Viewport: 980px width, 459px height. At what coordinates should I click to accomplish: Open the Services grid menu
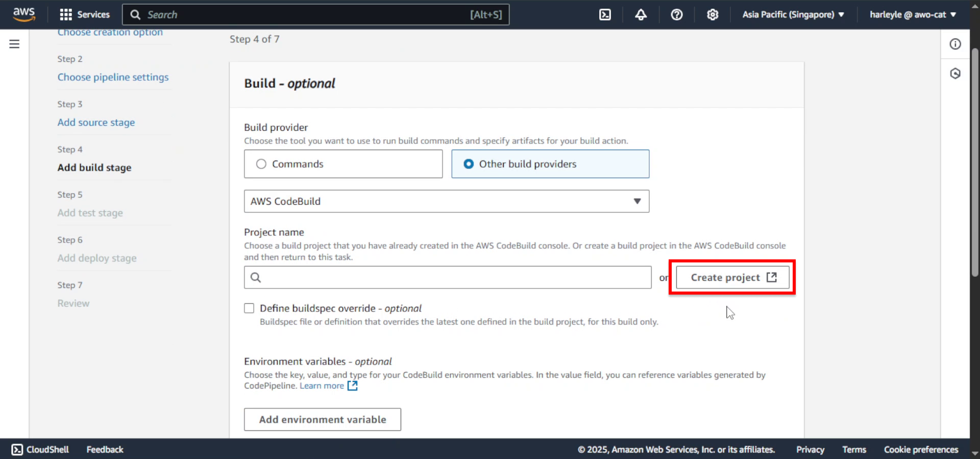(85, 14)
